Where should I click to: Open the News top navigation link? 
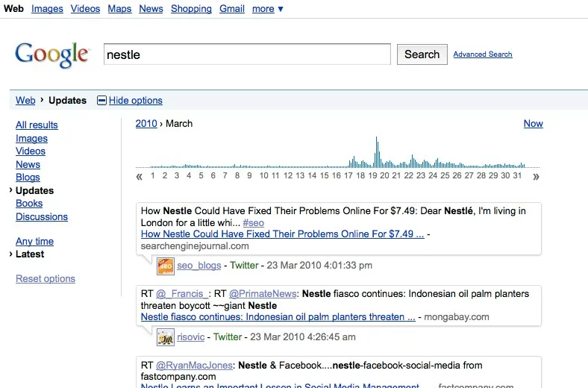pyautogui.click(x=151, y=9)
